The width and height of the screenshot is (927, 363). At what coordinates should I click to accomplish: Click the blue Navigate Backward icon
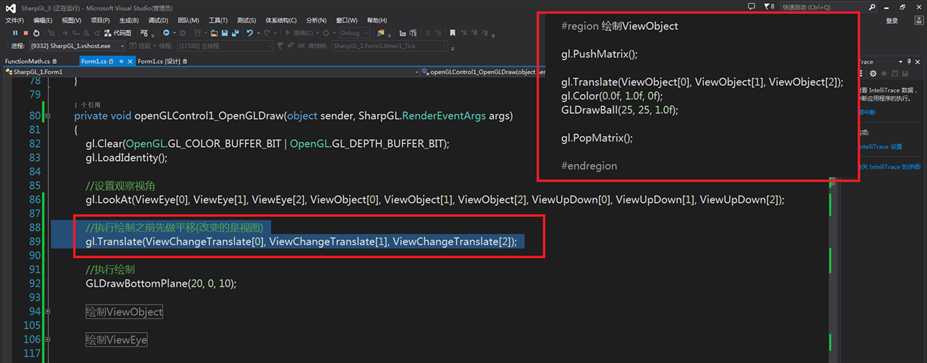click(166, 33)
